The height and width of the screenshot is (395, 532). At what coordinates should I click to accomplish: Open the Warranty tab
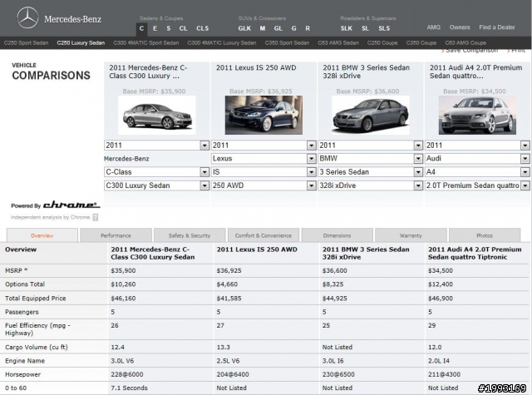(x=411, y=235)
